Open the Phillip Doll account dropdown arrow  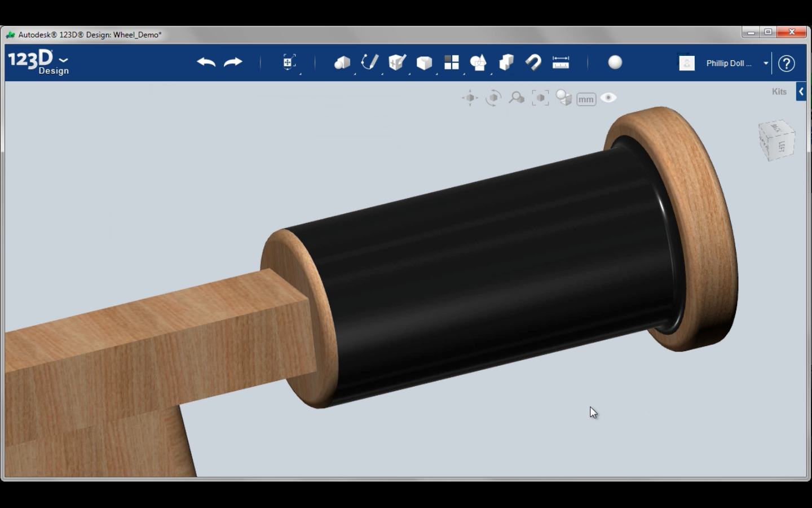tap(766, 63)
